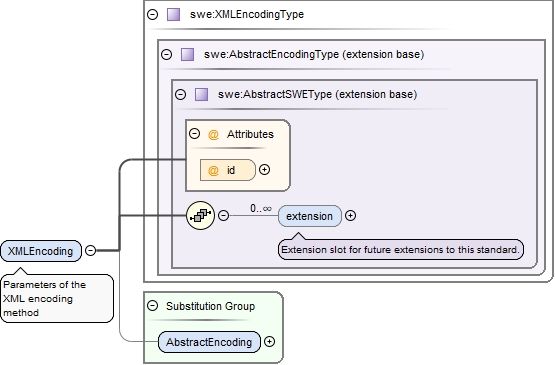
Task: Expand the extension element
Action: point(350,216)
